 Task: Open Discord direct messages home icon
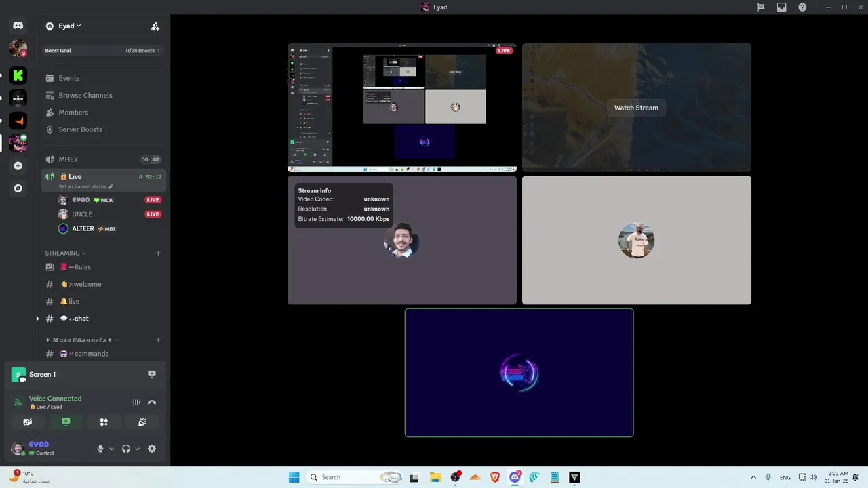(x=18, y=26)
